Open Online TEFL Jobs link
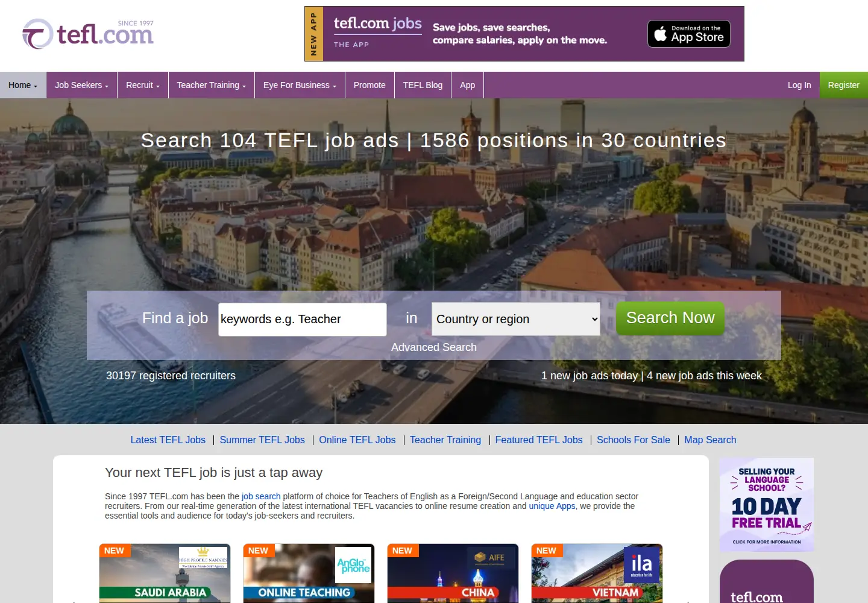This screenshot has width=868, height=603. click(x=357, y=440)
